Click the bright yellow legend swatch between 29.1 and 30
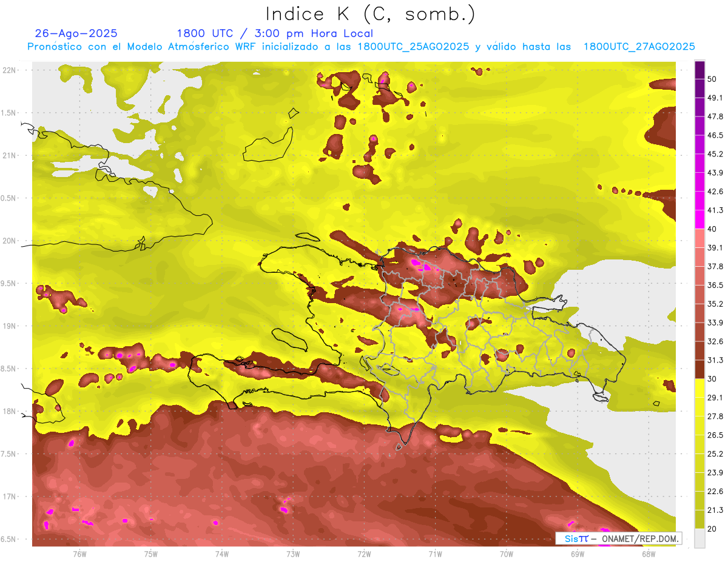Viewport: 728px width, 562px height. 699,388
